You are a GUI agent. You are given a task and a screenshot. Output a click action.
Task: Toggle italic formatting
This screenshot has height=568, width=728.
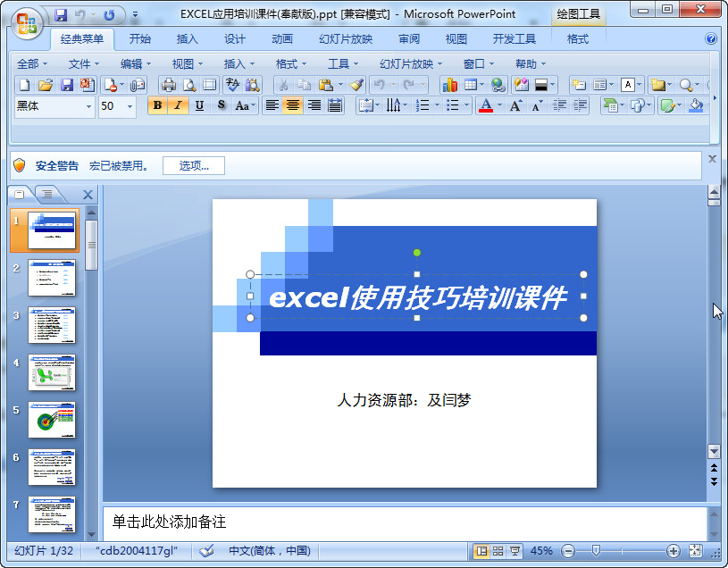176,105
